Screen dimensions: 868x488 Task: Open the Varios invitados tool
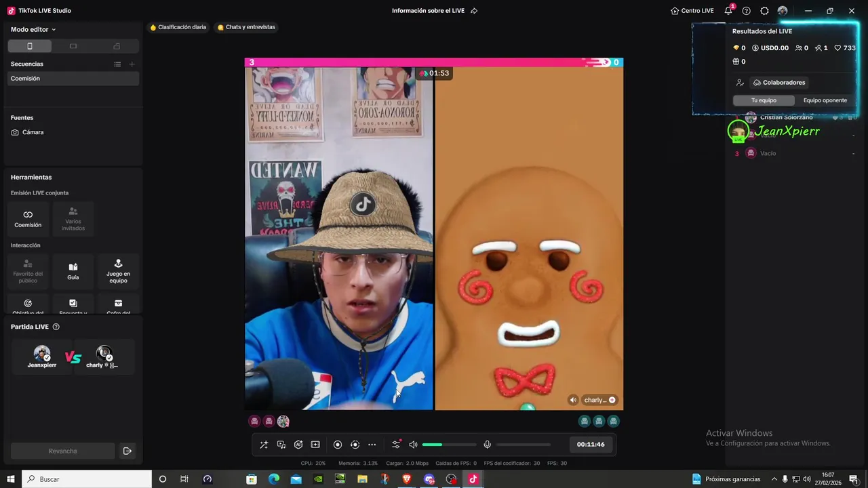[73, 218]
